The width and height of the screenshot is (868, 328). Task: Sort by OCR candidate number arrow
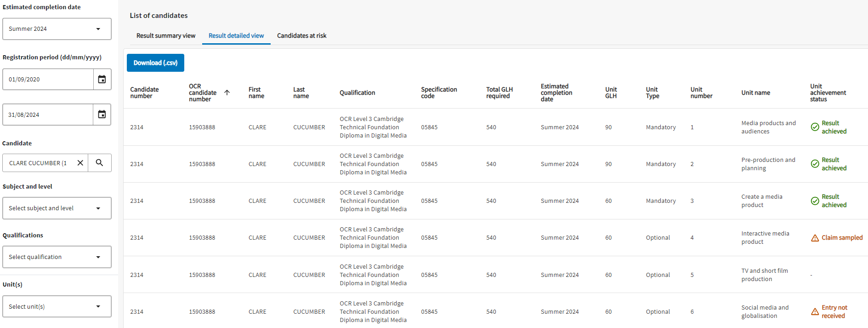(227, 92)
